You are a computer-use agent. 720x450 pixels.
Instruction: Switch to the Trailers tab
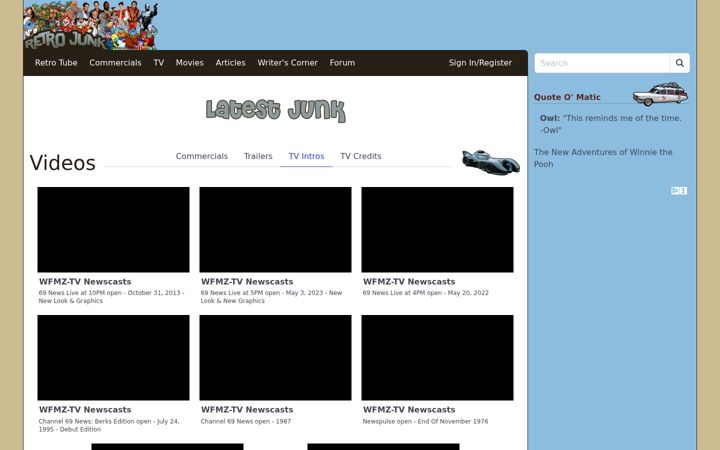258,156
